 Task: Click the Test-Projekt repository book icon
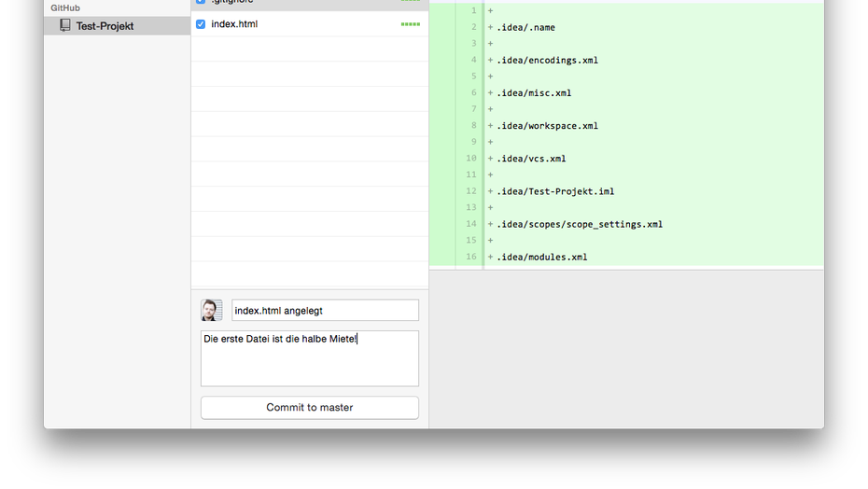click(64, 26)
